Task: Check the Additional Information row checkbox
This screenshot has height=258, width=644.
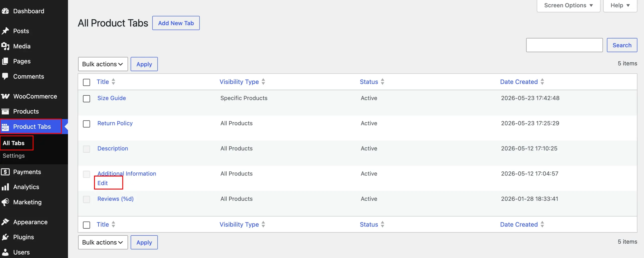Action: tap(87, 174)
